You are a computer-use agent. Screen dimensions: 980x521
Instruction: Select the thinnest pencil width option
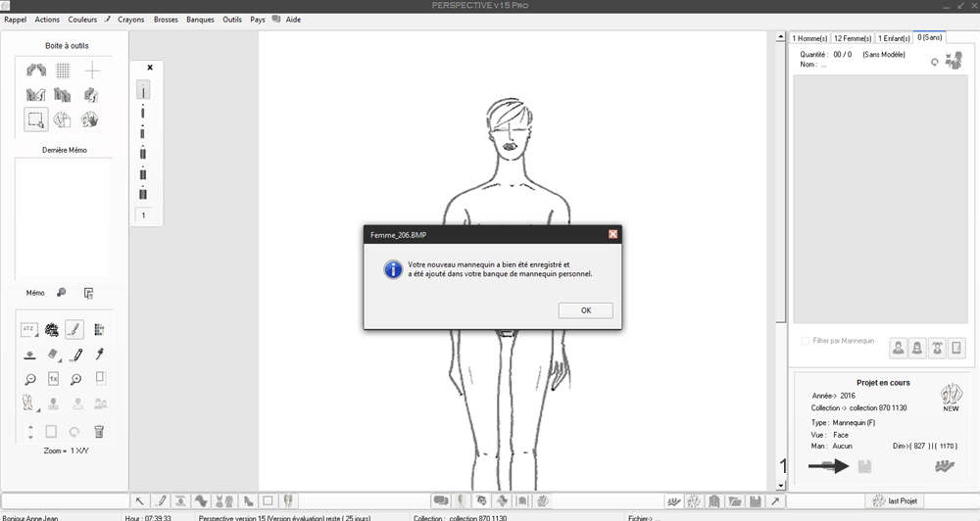point(143,90)
